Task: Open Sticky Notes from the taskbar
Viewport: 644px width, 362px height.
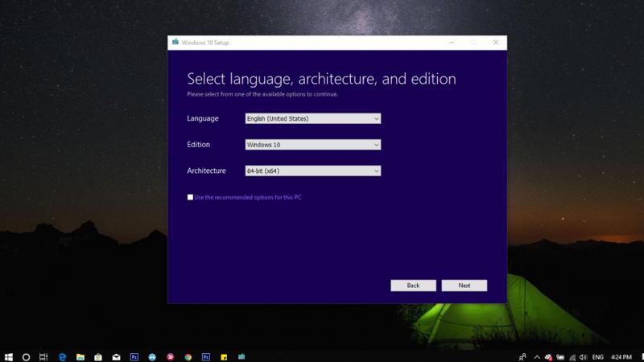Action: (223, 356)
